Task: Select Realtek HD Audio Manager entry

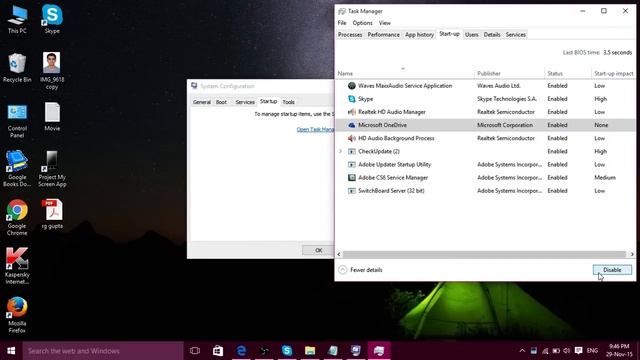Action: click(x=485, y=112)
